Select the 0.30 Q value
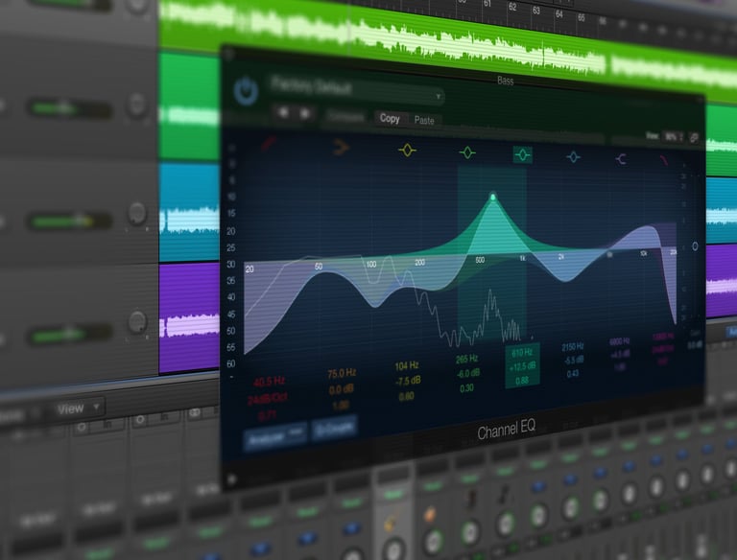This screenshot has width=737, height=560. tap(466, 388)
